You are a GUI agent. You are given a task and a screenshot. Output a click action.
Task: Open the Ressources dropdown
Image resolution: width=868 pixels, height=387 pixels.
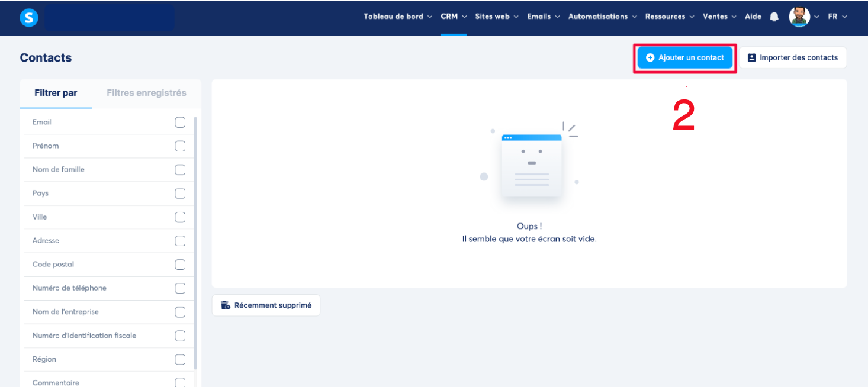point(670,17)
